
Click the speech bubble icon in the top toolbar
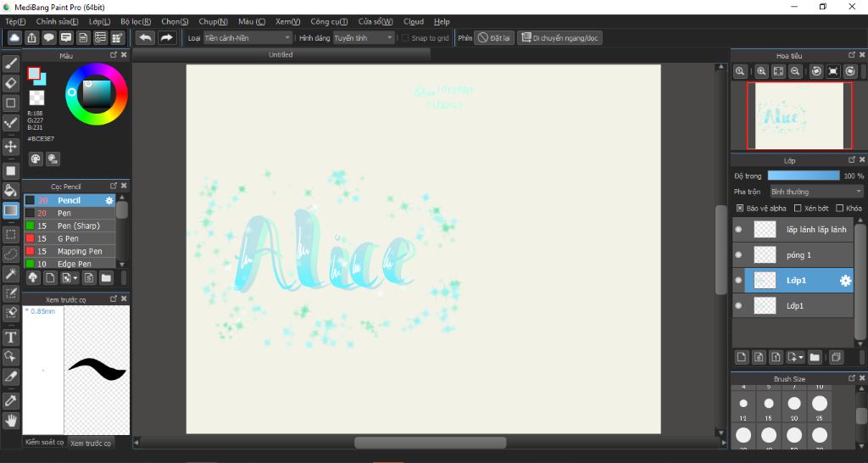coord(48,37)
